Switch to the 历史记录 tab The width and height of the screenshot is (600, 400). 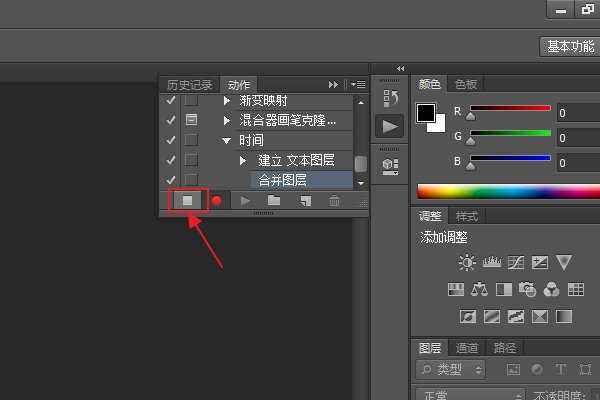click(189, 85)
